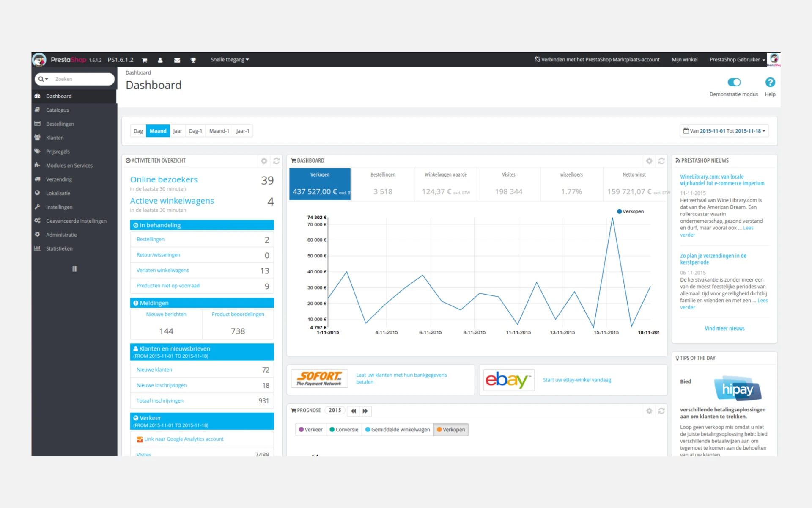
Task: Refresh the Activiteiten Overzicht panel
Action: (276, 161)
